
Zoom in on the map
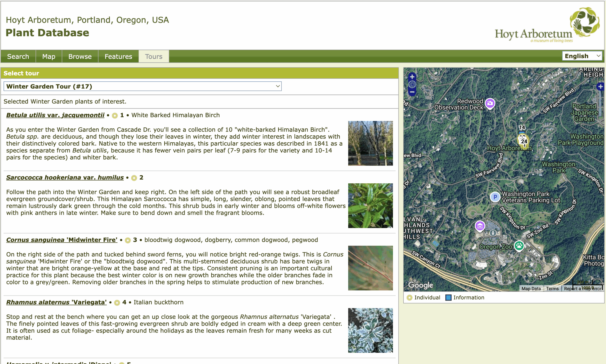tap(412, 77)
